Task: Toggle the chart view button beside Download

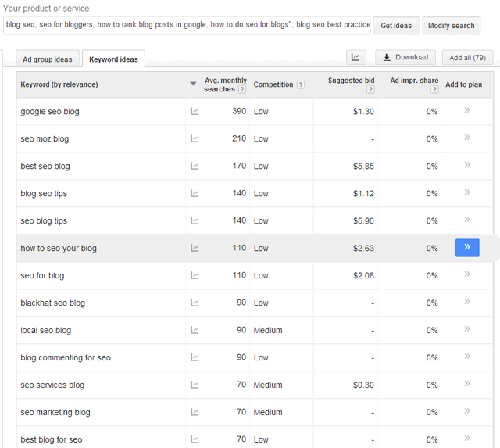Action: 356,57
